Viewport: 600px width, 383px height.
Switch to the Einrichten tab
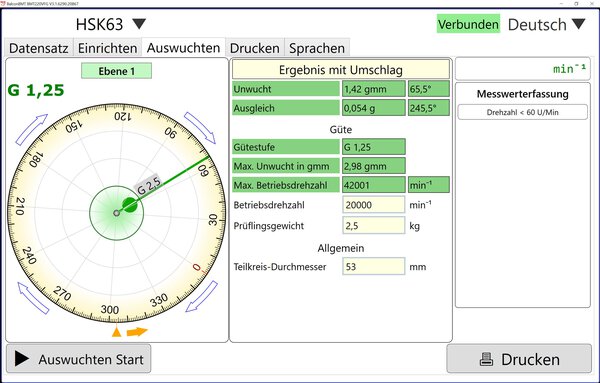[x=108, y=48]
